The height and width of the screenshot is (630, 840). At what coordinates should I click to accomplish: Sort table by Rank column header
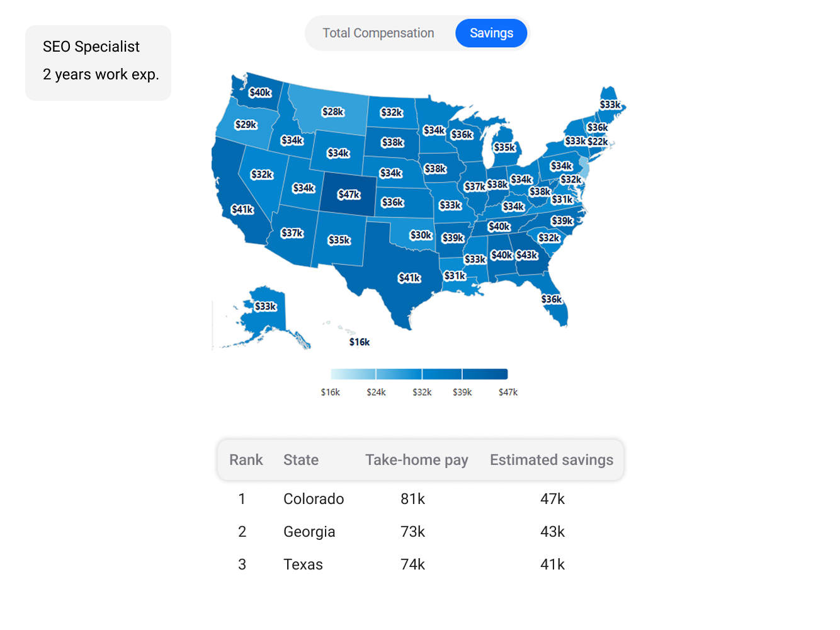[x=246, y=460]
